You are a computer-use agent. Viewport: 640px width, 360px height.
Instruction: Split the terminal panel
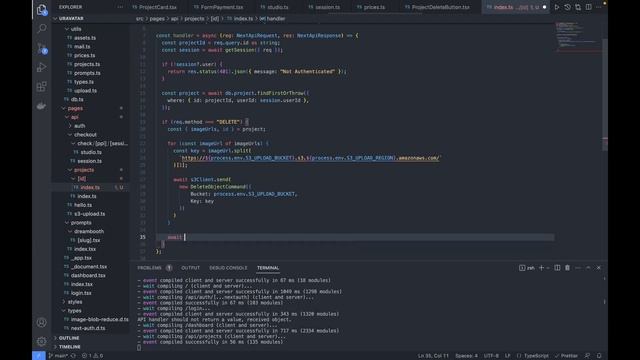tap(557, 268)
